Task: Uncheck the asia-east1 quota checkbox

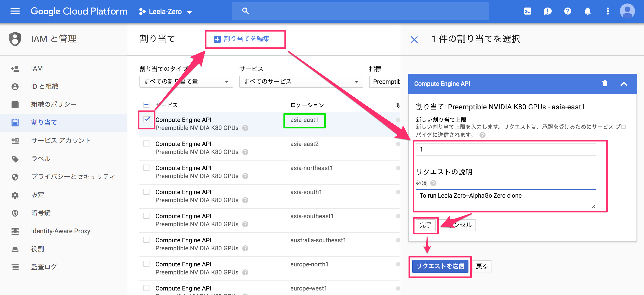Action: coord(147,119)
